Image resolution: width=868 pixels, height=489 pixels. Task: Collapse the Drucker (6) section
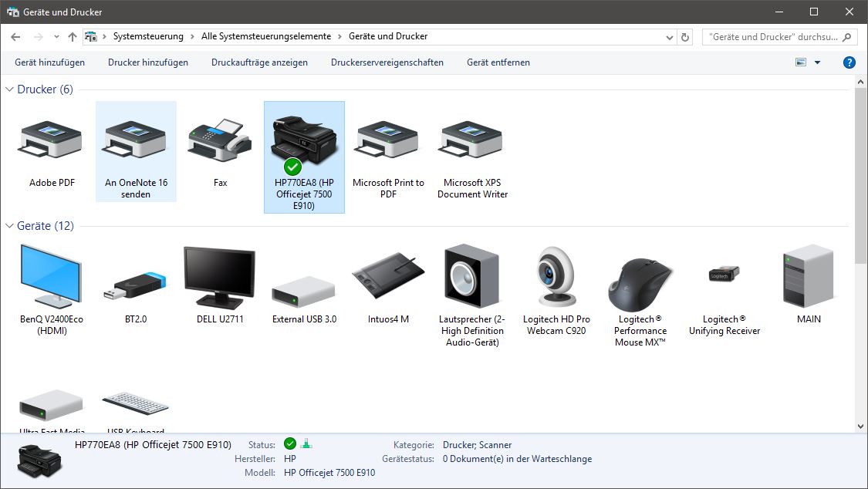[9, 89]
